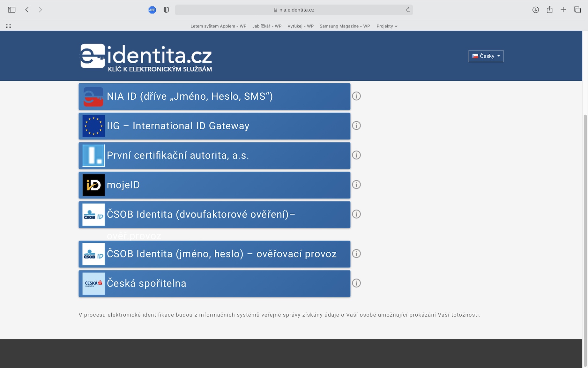Open the Česky language dropdown

486,56
